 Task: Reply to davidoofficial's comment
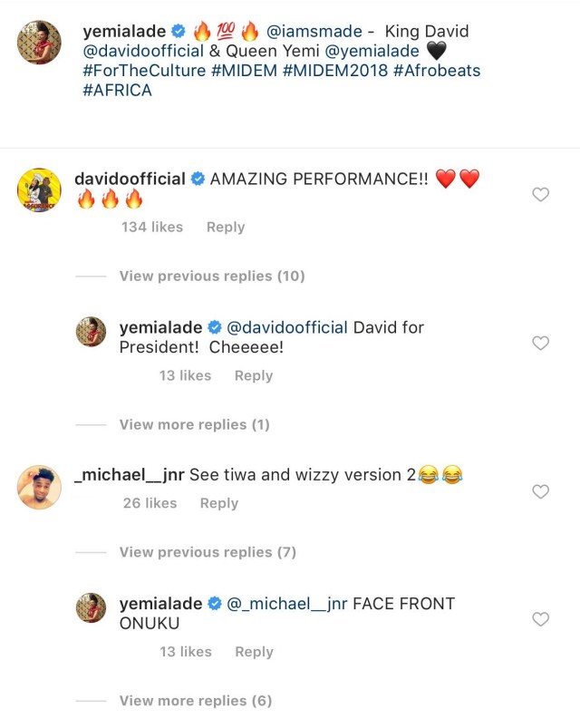click(226, 227)
